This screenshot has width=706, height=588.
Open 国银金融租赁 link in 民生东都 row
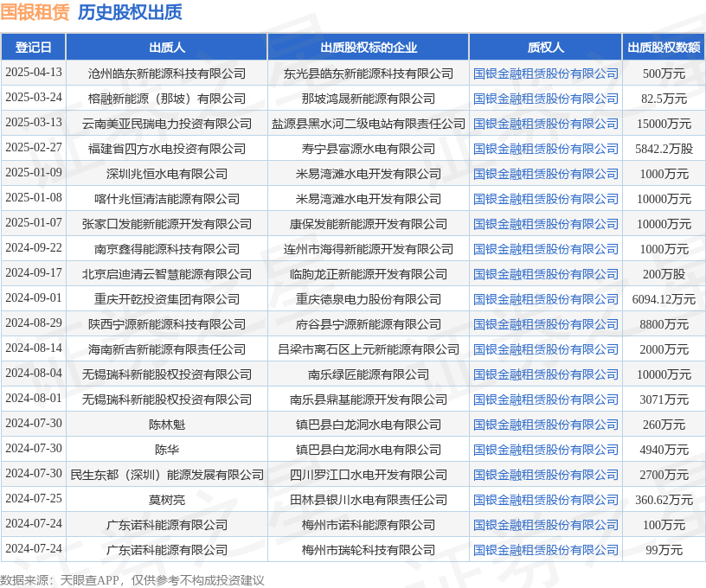coord(545,475)
